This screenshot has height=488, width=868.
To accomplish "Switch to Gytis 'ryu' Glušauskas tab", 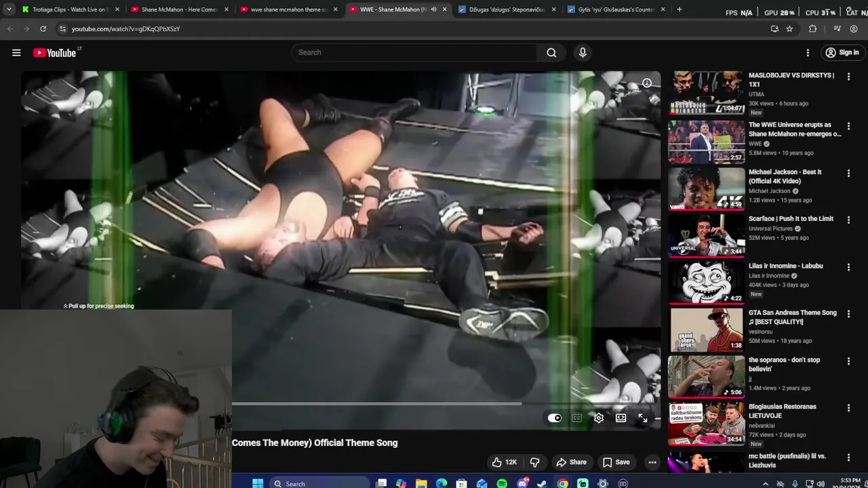I will click(616, 9).
